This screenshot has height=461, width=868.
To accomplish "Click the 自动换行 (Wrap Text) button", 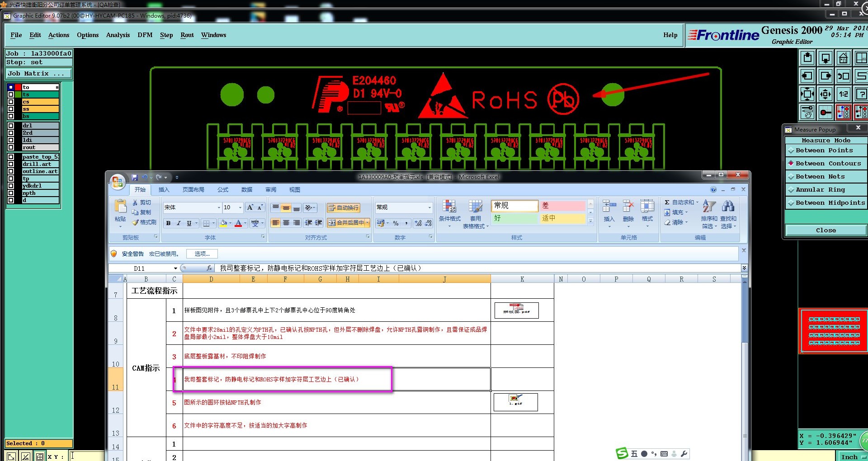I will pyautogui.click(x=344, y=207).
